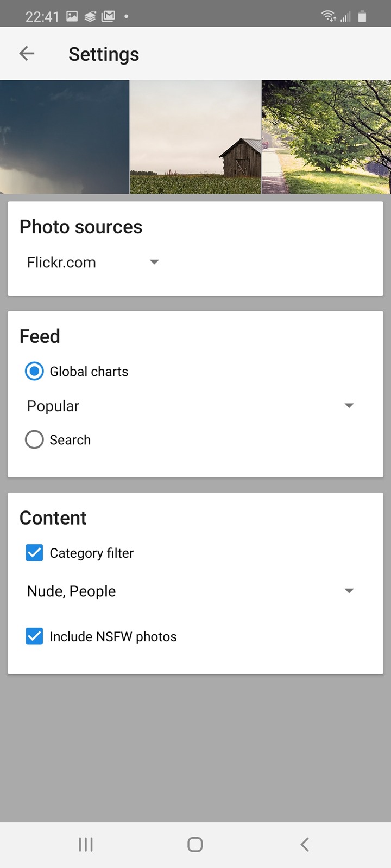
Task: Tap the back arrow in Settings header
Action: [x=27, y=54]
